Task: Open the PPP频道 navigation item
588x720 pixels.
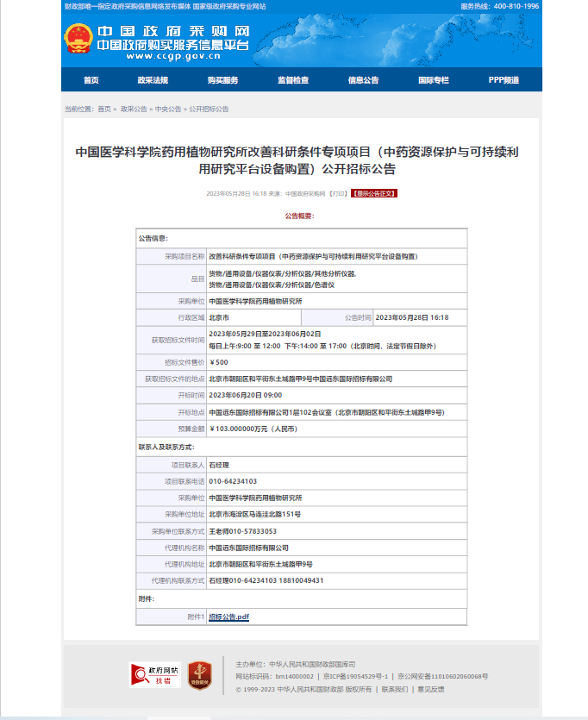Action: tap(504, 80)
